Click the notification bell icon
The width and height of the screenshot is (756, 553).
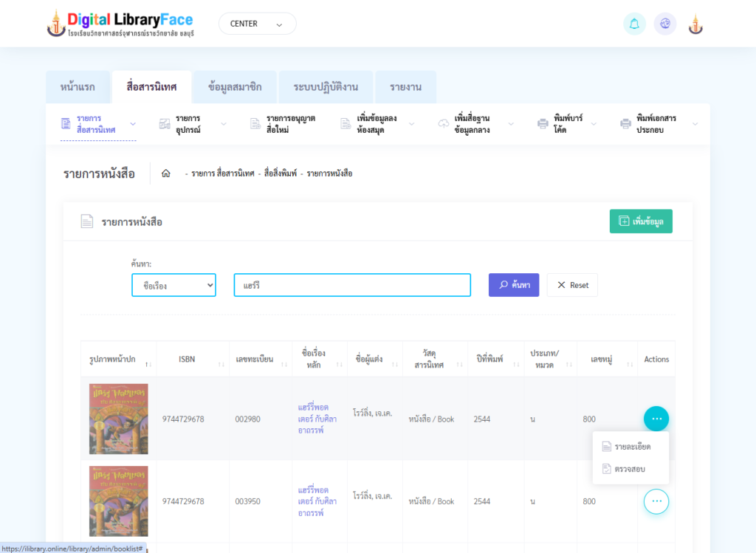pyautogui.click(x=634, y=24)
